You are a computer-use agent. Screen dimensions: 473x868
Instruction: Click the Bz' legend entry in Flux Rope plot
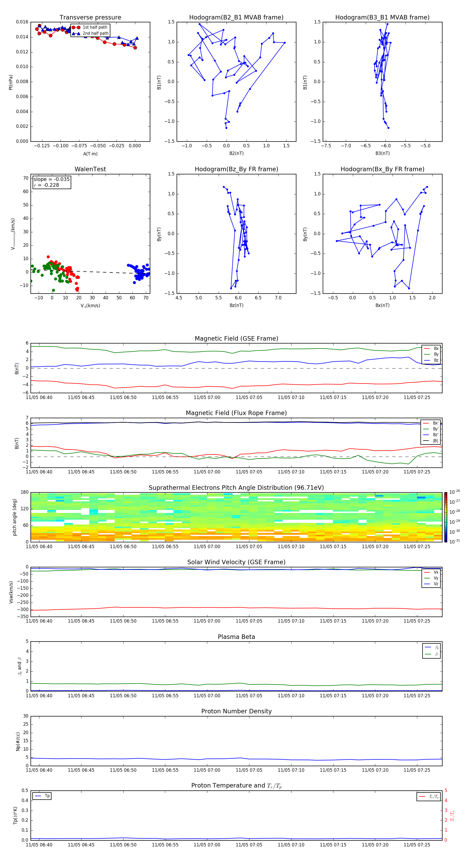[431, 435]
